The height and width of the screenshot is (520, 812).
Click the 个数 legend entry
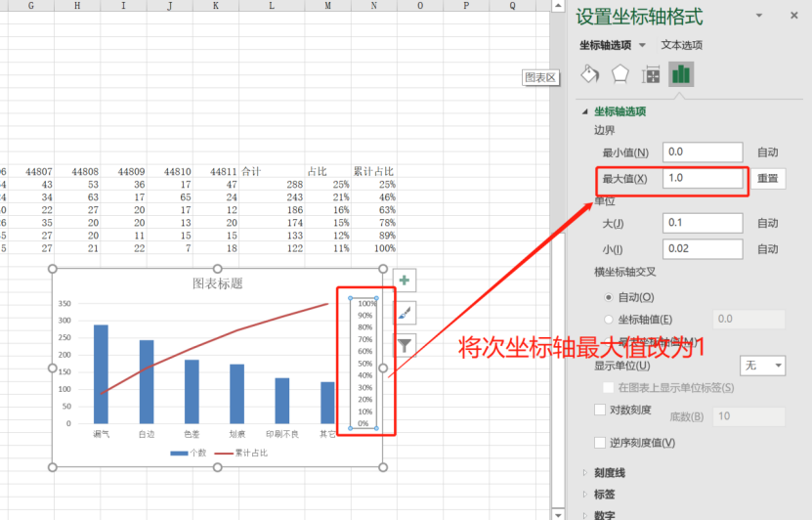[x=189, y=453]
